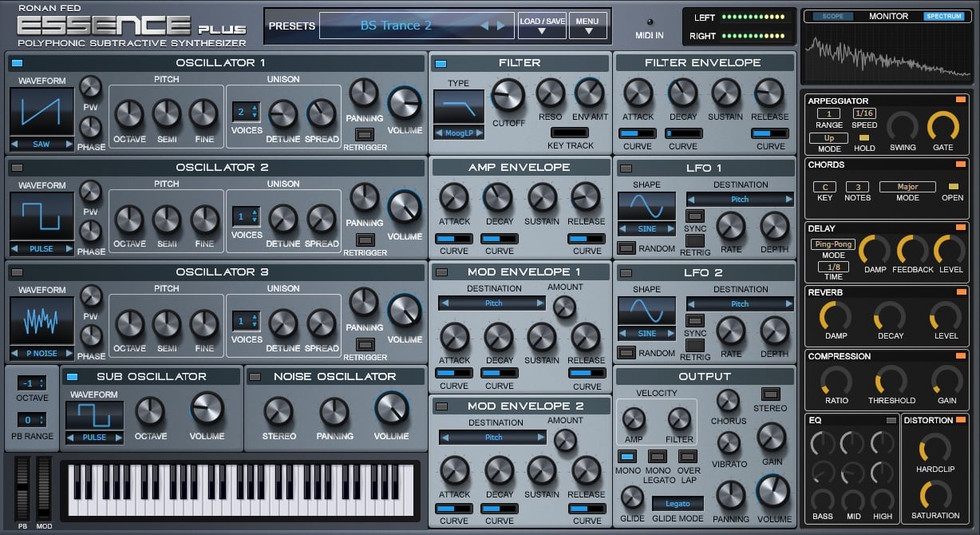Viewport: 980px width, 535px height.
Task: Open Mod Envelope 1 Destination selector
Action: coord(493,303)
